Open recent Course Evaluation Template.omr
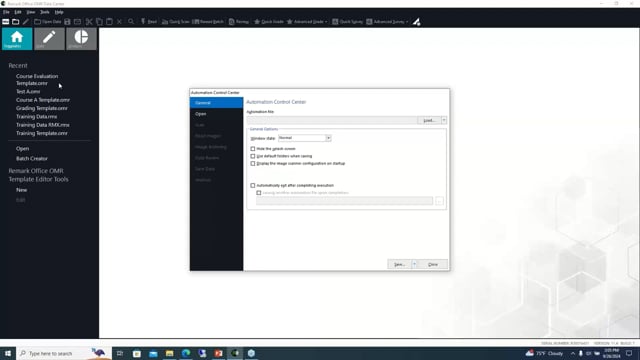Viewport: 640px width, 360px height. [37, 80]
